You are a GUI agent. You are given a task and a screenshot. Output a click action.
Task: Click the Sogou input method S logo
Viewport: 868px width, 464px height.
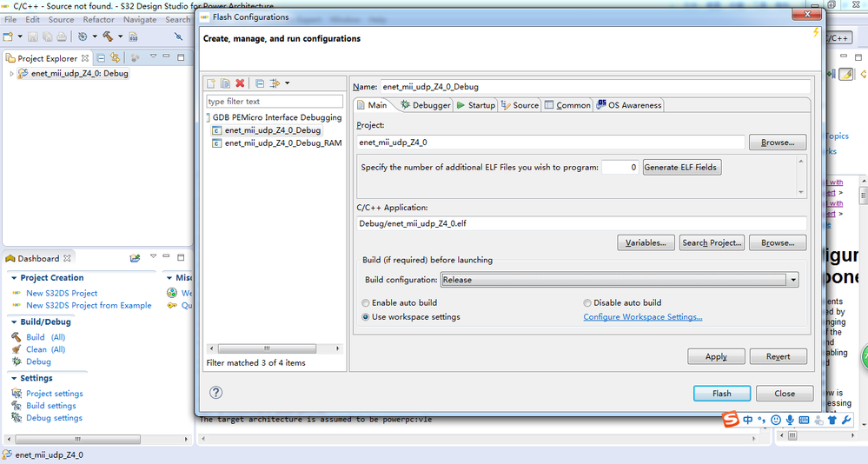tap(731, 420)
